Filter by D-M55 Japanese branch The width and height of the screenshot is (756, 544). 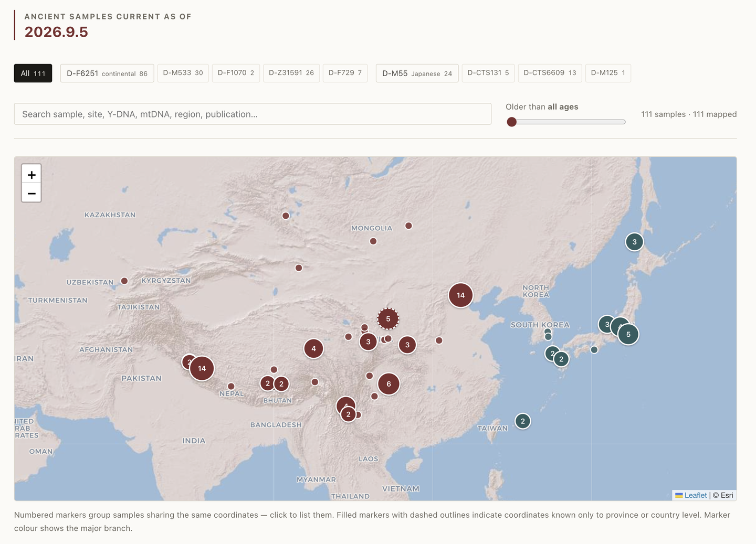pyautogui.click(x=417, y=73)
